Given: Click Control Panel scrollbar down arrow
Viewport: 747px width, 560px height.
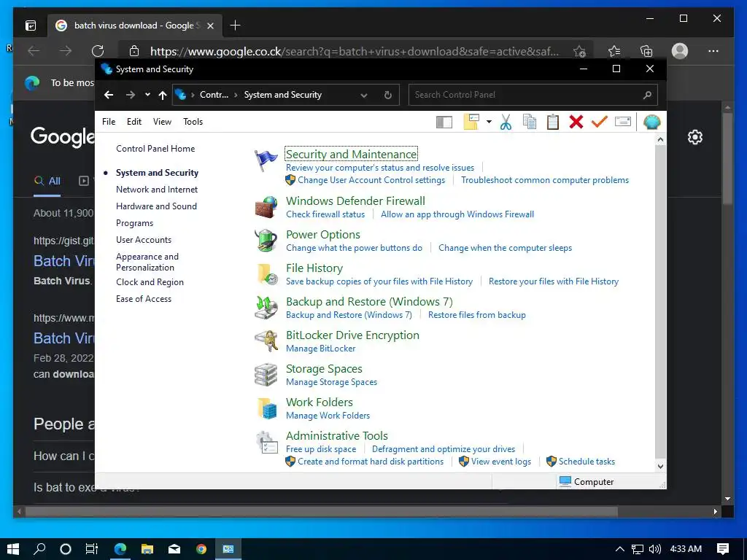Looking at the screenshot, I should coord(660,466).
